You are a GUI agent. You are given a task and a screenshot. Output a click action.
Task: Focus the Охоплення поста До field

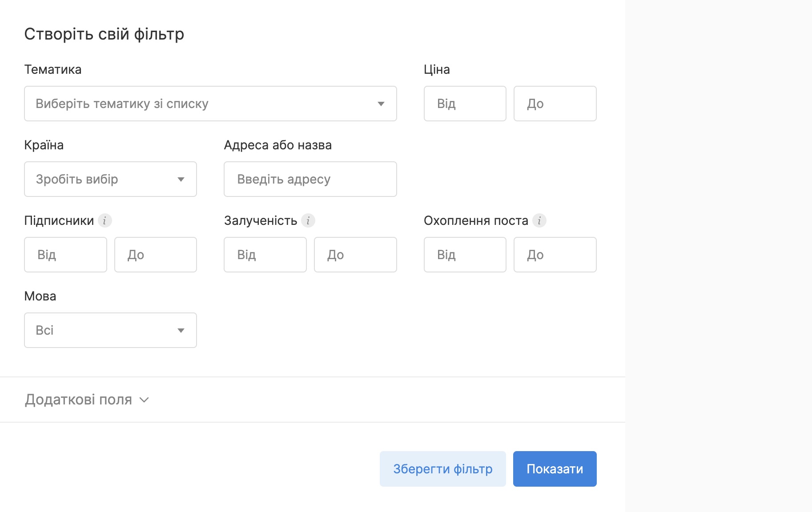pyautogui.click(x=555, y=255)
